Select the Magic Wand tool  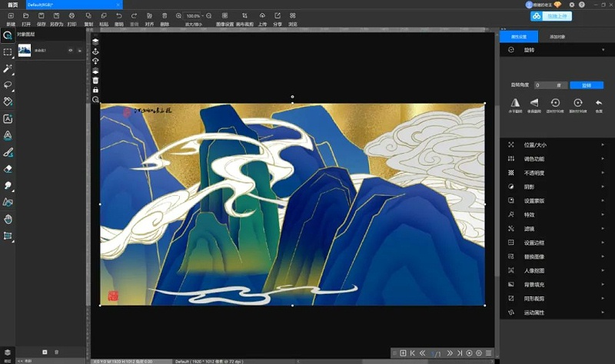[x=8, y=68]
